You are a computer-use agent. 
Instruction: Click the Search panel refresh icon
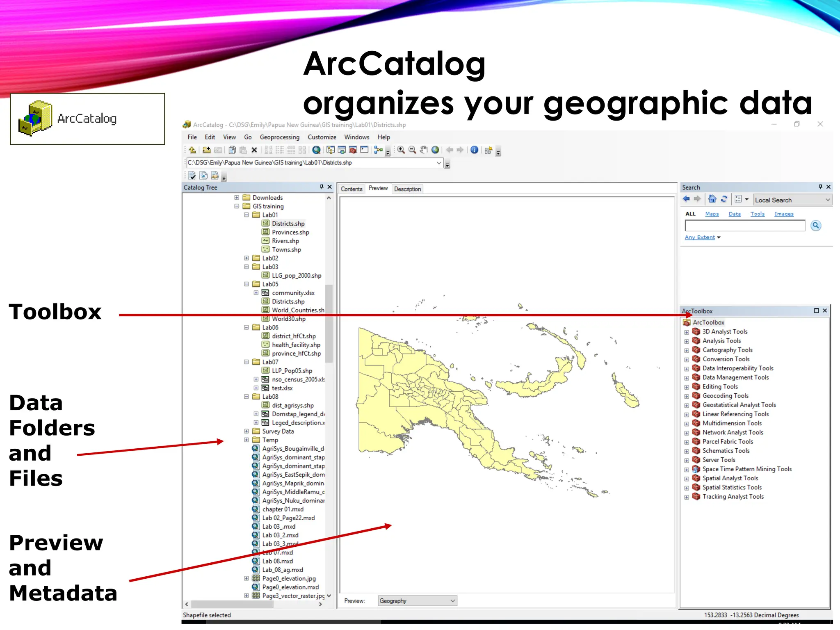pos(724,199)
